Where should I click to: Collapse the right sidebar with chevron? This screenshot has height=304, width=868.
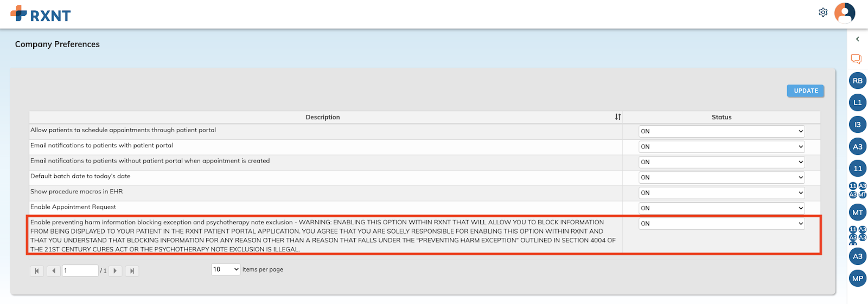click(858, 39)
